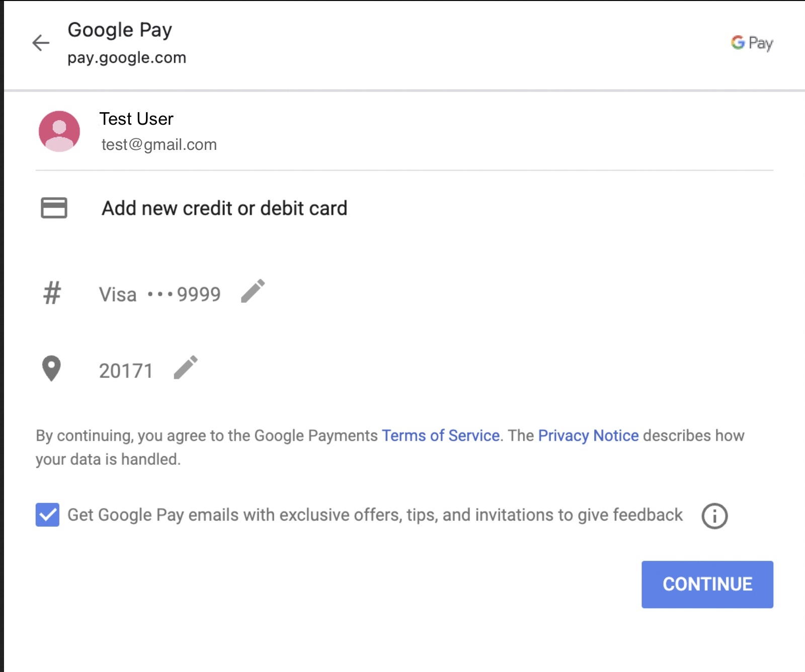The image size is (805, 672).
Task: Select Add new credit or debit card
Action: 224,208
